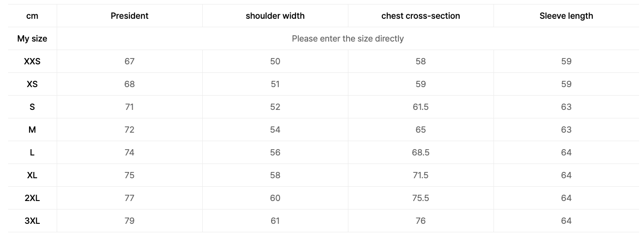644x243 pixels.
Task: Pick the XL size row label
Action: tap(32, 176)
